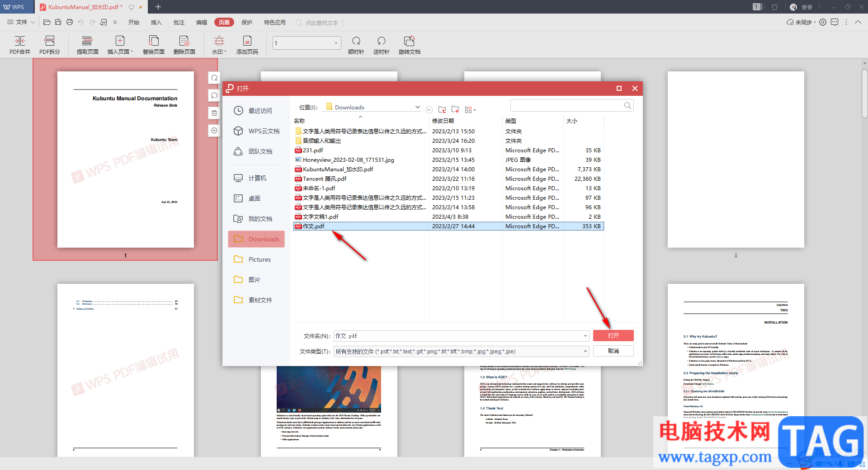Image resolution: width=868 pixels, height=470 pixels.
Task: Click the 取消 cancel button
Action: coord(613,351)
